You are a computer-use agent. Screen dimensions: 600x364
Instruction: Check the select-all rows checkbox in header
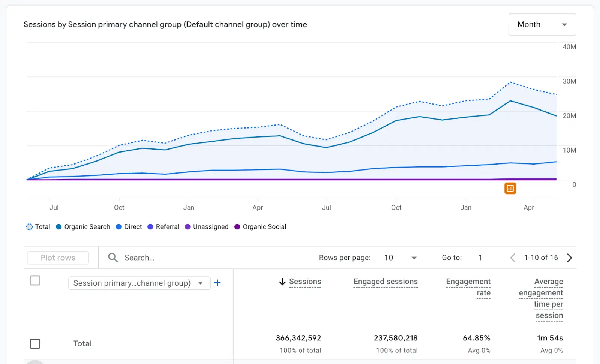(35, 280)
